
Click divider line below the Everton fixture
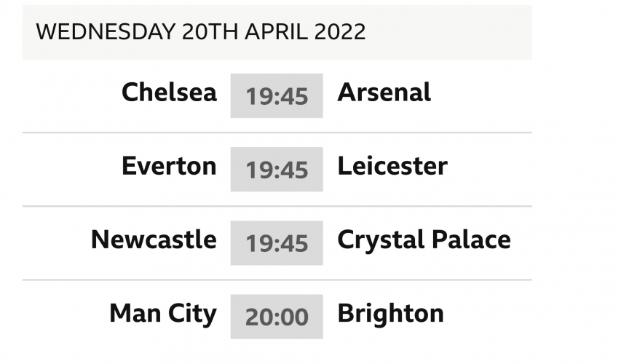[x=277, y=206]
